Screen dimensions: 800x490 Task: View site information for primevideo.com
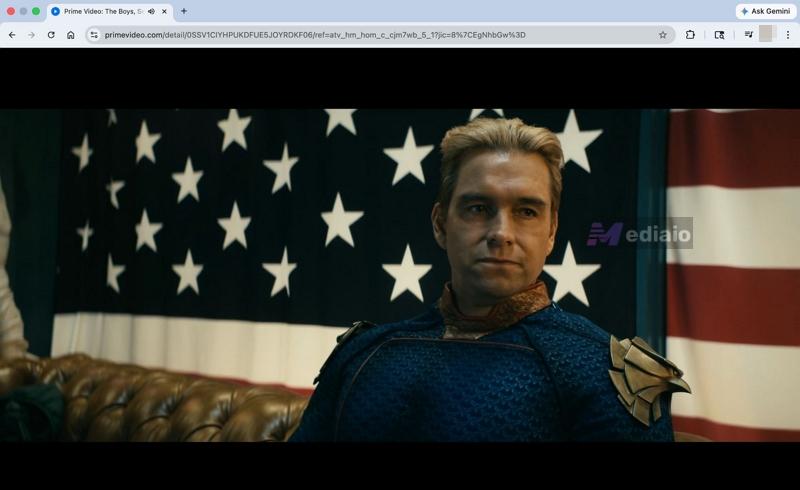click(x=94, y=35)
